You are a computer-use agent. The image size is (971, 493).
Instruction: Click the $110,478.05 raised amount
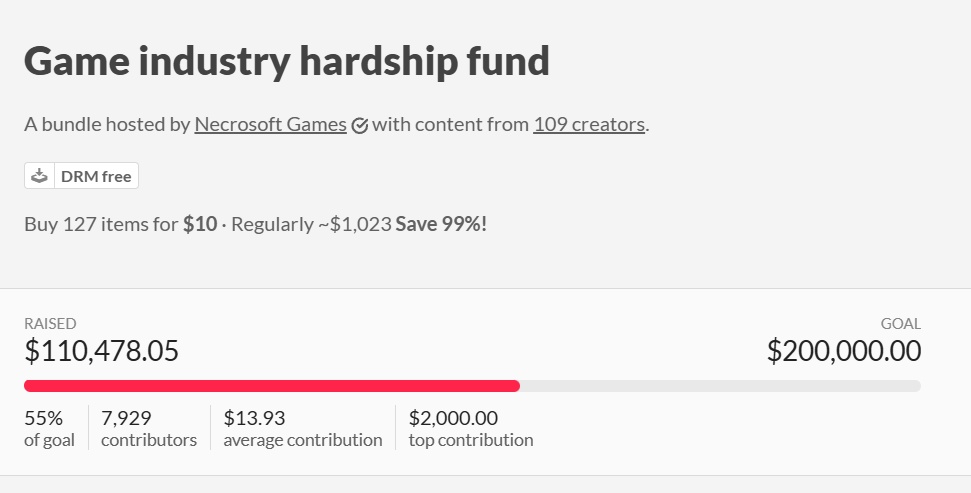pos(102,351)
